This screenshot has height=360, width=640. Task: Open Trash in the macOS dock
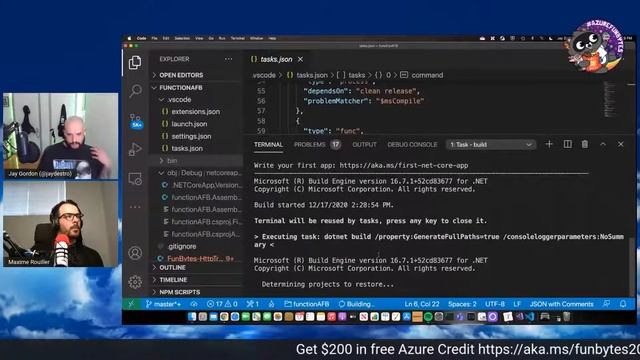click(x=567, y=317)
